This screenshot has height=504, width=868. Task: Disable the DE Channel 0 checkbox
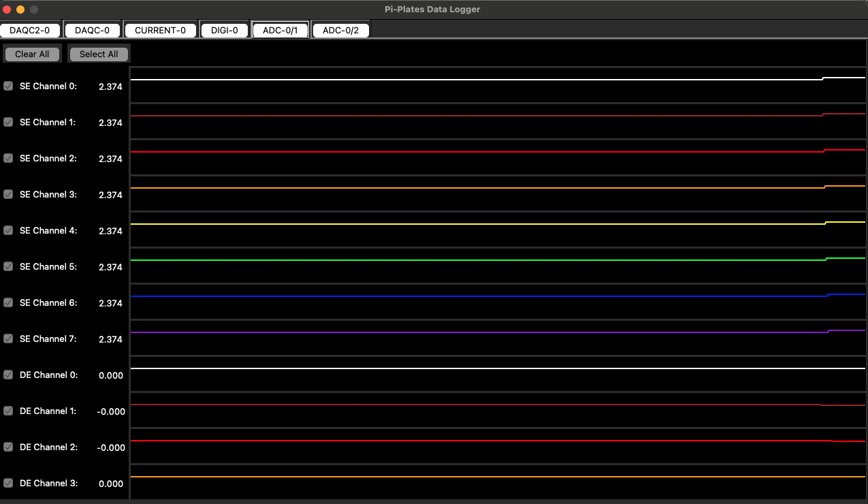(8, 375)
